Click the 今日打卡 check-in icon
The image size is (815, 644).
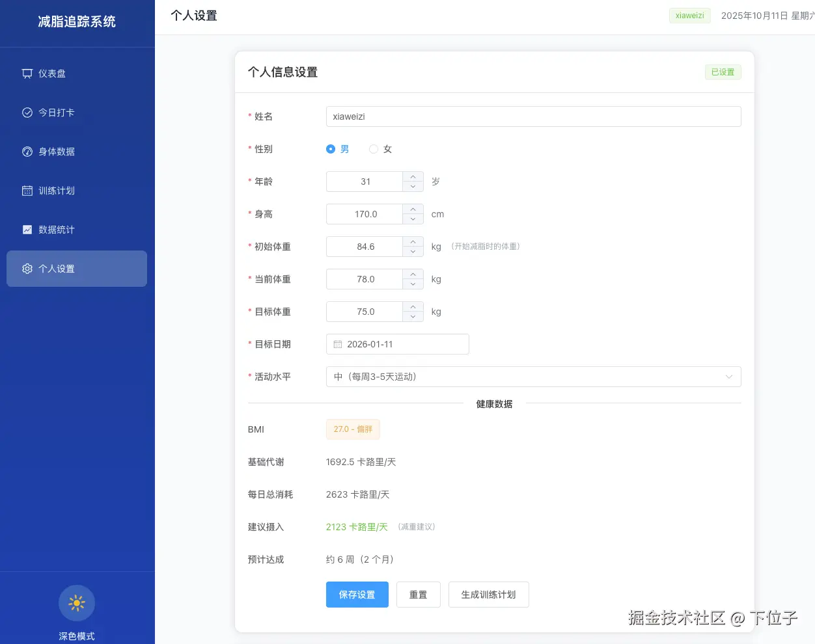click(x=27, y=113)
